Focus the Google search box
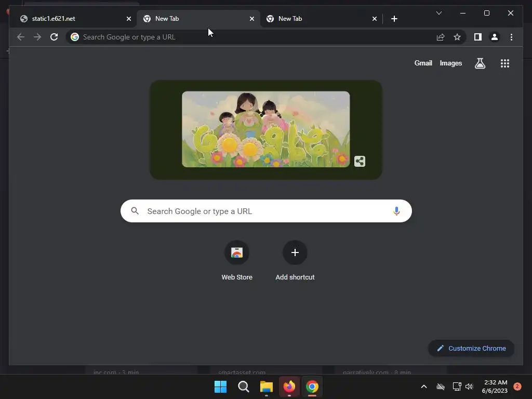Image resolution: width=532 pixels, height=399 pixels. click(x=266, y=211)
